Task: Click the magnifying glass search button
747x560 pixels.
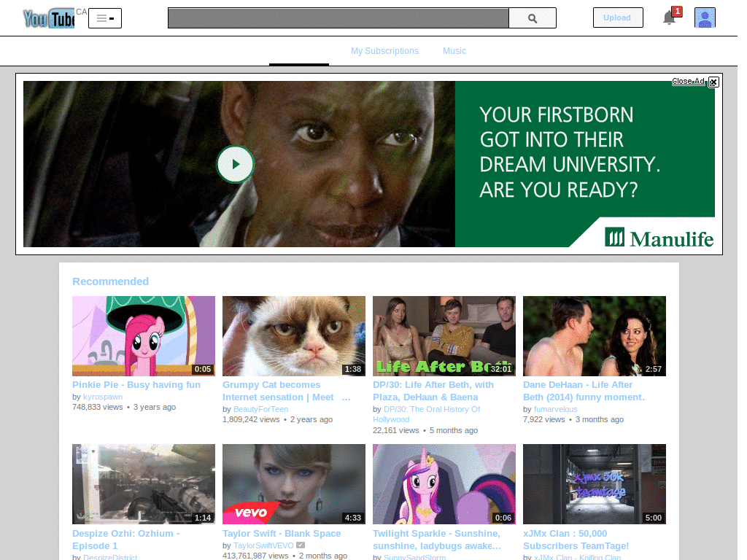Action: pyautogui.click(x=533, y=18)
